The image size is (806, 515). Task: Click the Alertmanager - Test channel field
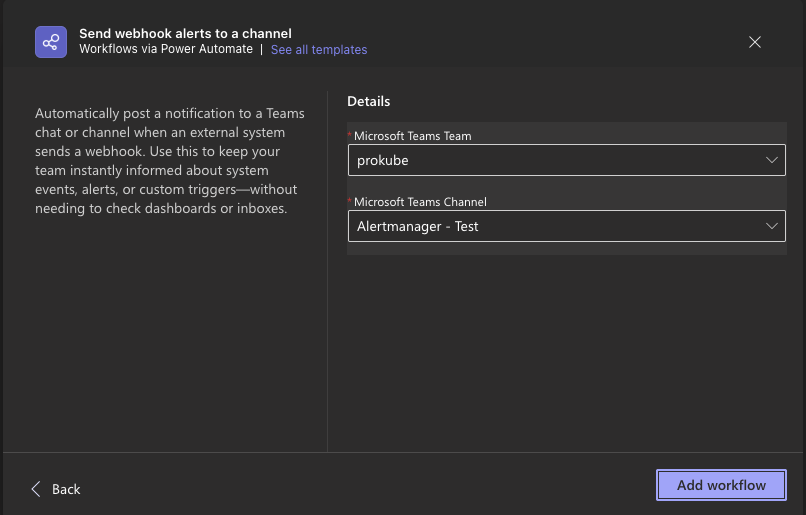point(550,226)
